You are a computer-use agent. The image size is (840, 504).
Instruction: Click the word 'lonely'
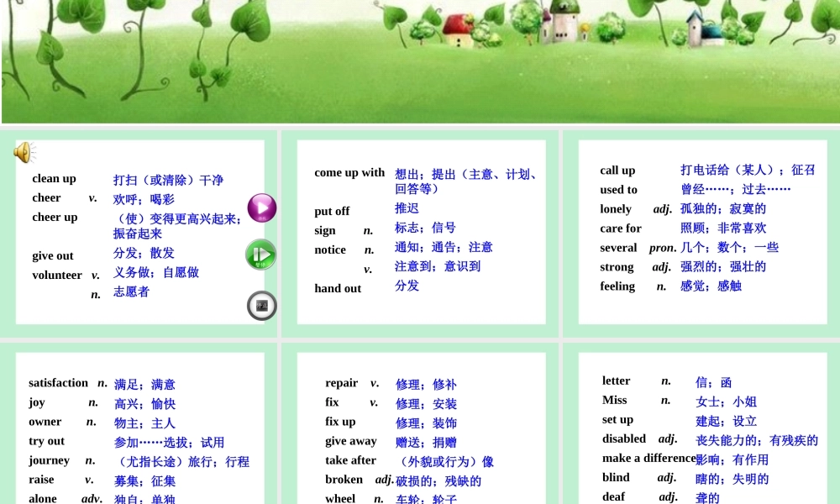616,209
